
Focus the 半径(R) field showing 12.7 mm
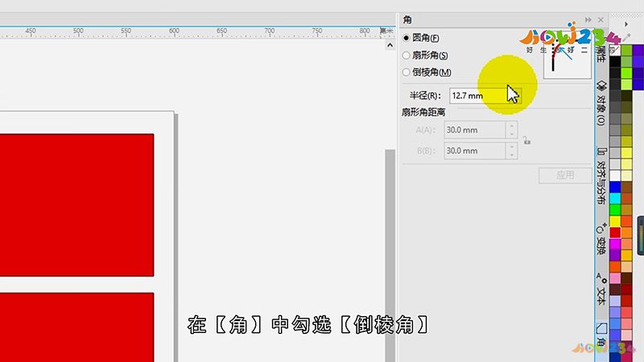point(485,96)
